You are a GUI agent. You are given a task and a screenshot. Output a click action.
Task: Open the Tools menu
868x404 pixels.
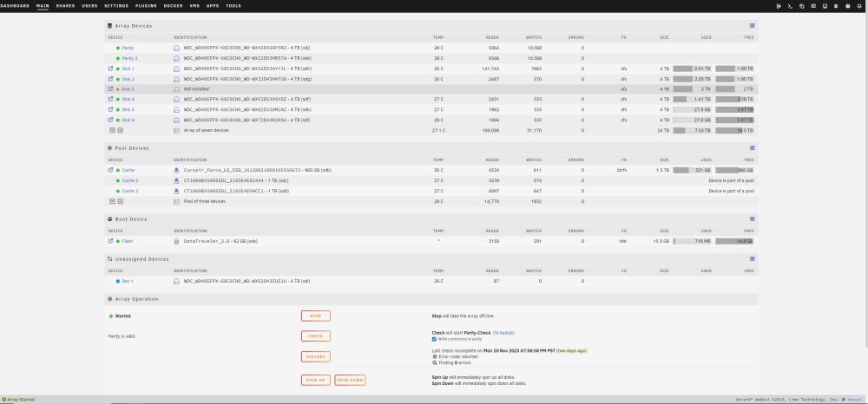[233, 6]
